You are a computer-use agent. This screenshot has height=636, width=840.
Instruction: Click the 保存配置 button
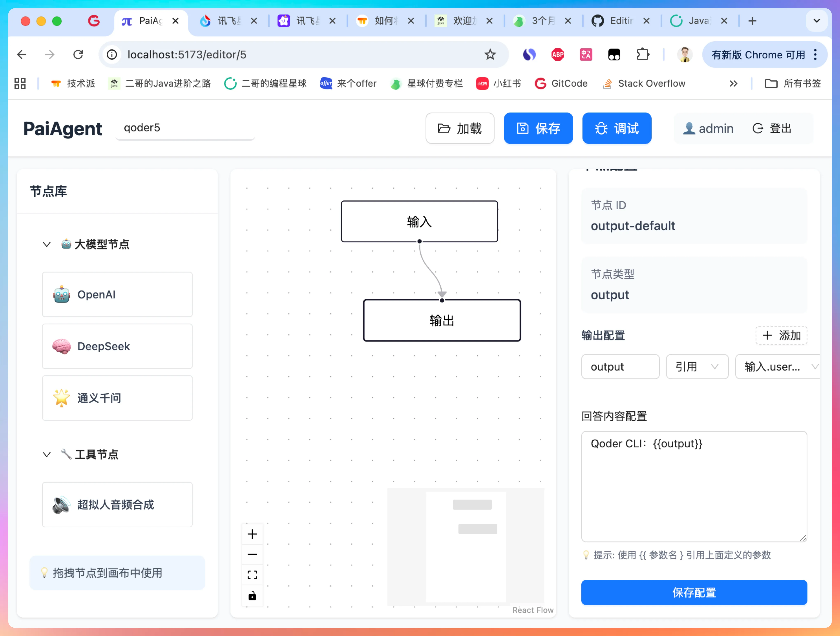point(694,592)
